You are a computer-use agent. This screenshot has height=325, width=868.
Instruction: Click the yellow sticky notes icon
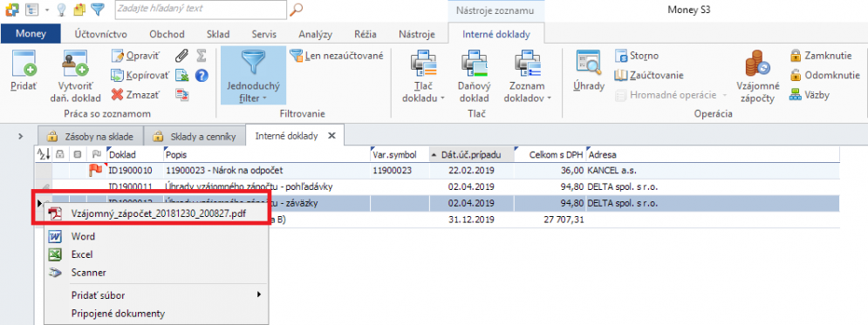tap(79, 10)
